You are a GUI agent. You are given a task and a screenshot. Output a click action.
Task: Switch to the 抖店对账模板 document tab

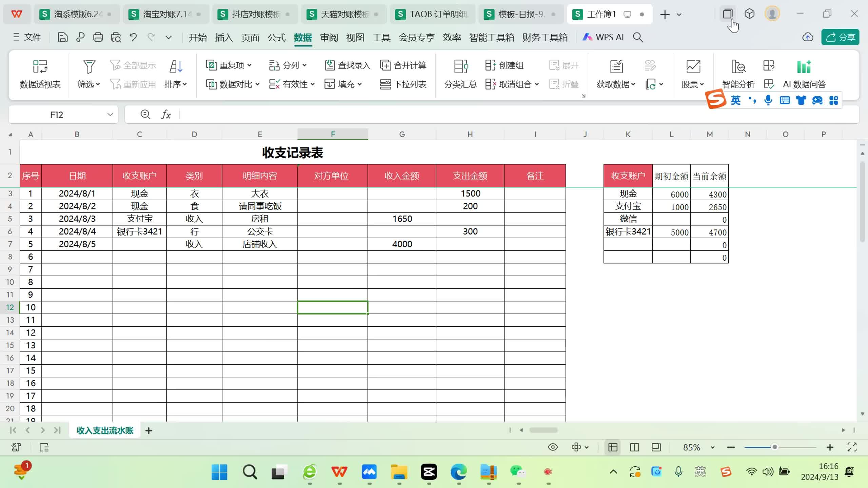point(255,14)
